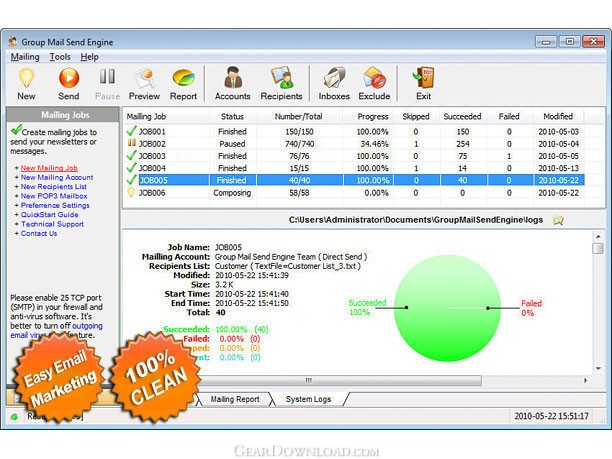
Task: Click the 2010-05-13 modified date cell
Action: 559,168
